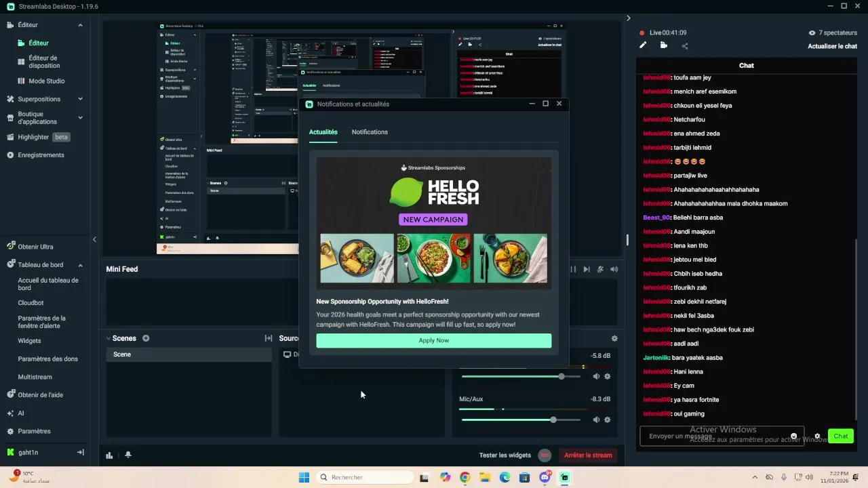Image resolution: width=868 pixels, height=488 pixels.
Task: Switch to the Notifications tab
Action: pos(370,132)
